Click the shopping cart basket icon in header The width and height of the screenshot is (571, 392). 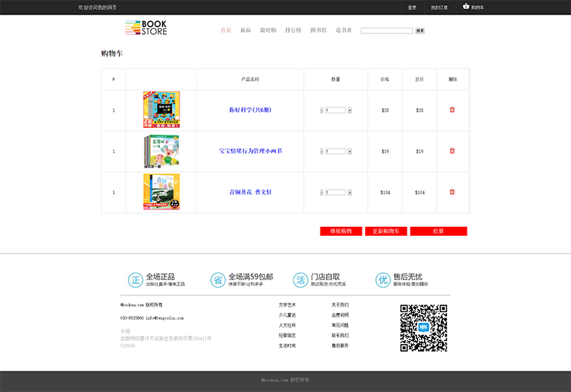[466, 7]
